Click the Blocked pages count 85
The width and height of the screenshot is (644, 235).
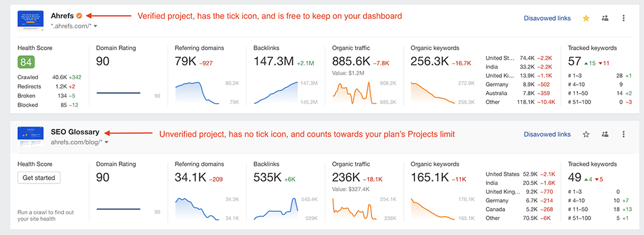point(64,105)
